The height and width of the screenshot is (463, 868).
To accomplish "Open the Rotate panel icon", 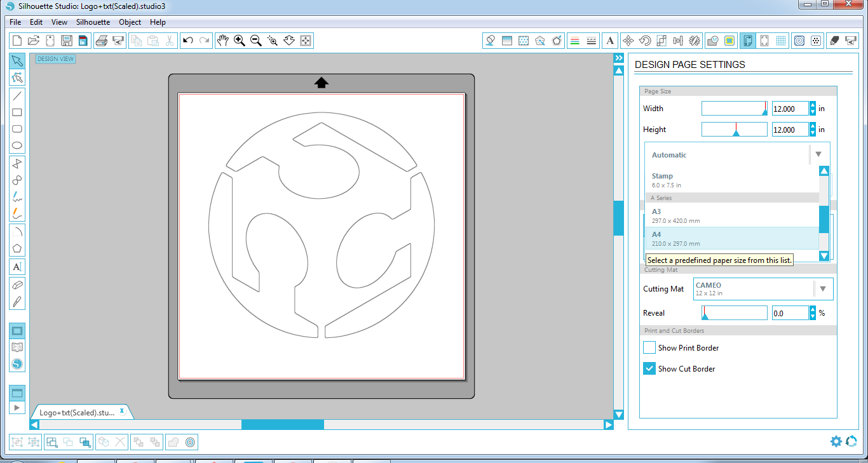I will [645, 41].
